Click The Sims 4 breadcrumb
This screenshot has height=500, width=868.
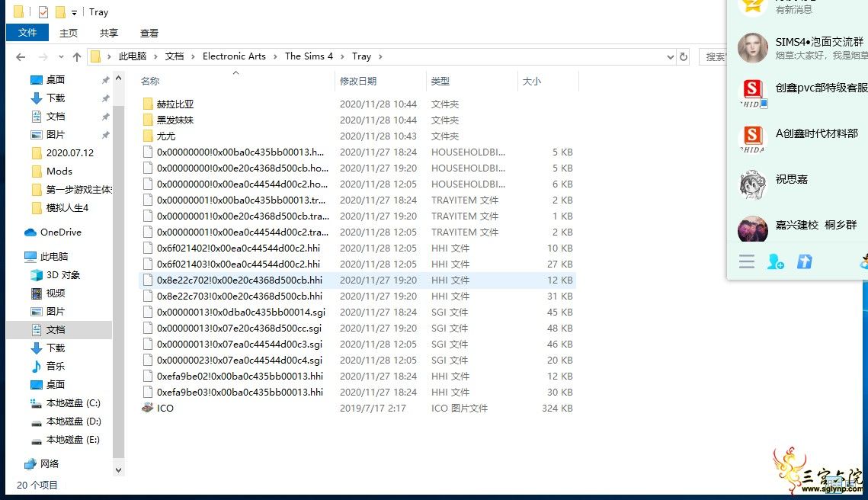click(x=309, y=56)
